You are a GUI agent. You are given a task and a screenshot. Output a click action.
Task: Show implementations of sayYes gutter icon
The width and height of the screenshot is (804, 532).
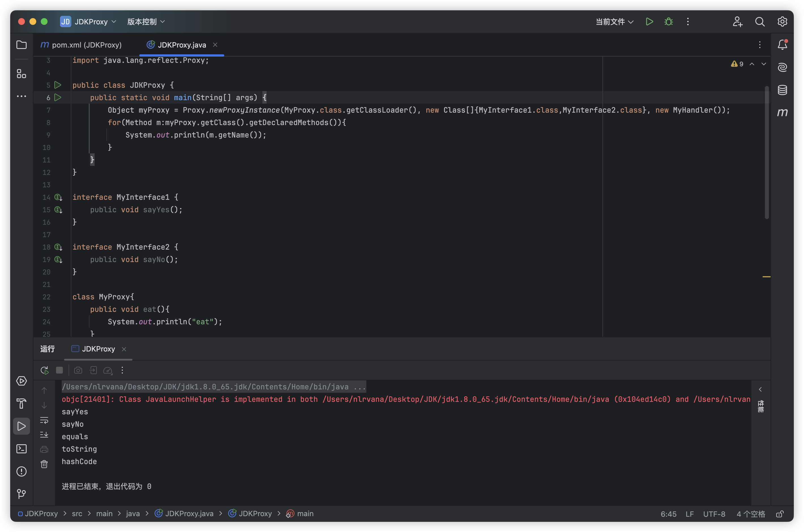[x=58, y=210]
